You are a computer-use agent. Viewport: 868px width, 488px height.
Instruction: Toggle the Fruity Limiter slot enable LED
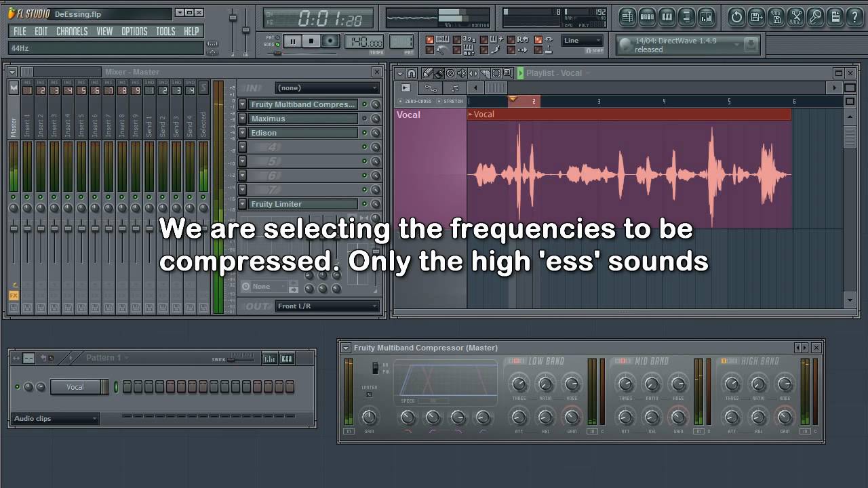point(364,204)
